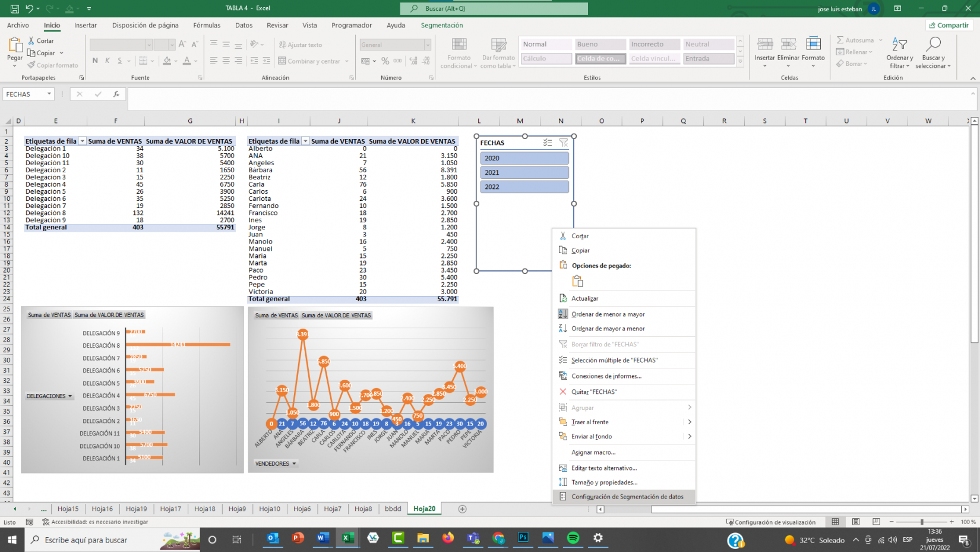Viewport: 980px width, 552px height.
Task: Expand Traer al frente submenu
Action: (690, 422)
